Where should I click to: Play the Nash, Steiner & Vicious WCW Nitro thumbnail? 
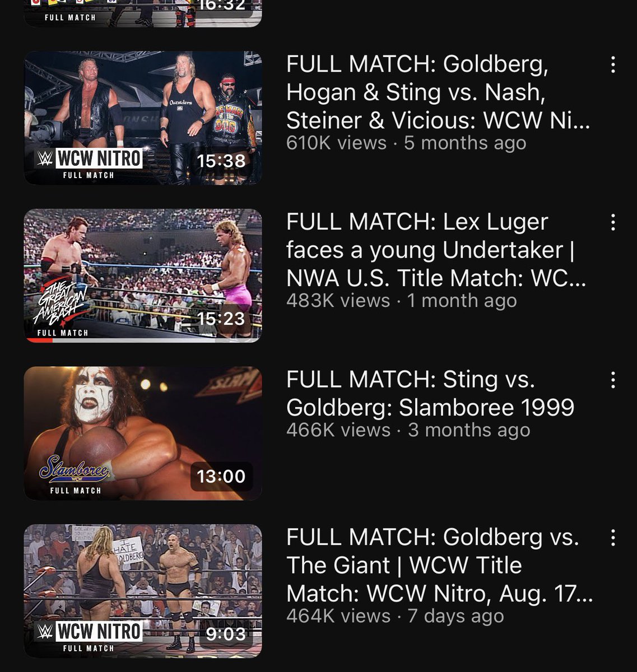143,118
